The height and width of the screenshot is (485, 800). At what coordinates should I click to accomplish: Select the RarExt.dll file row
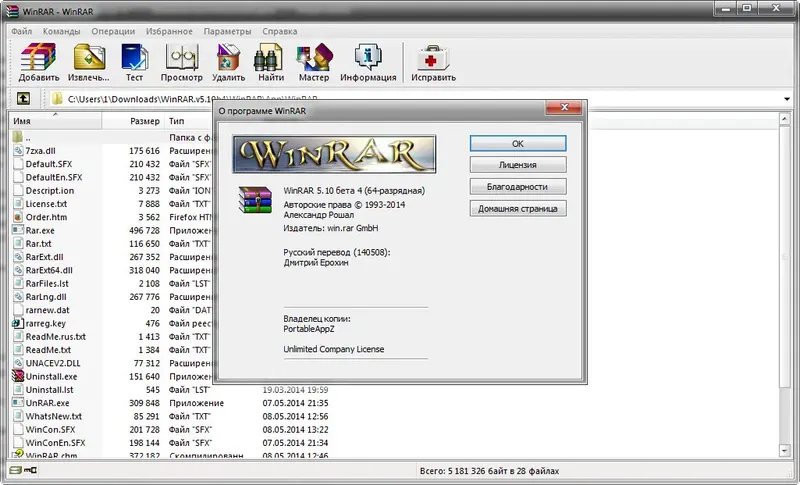(x=112, y=257)
